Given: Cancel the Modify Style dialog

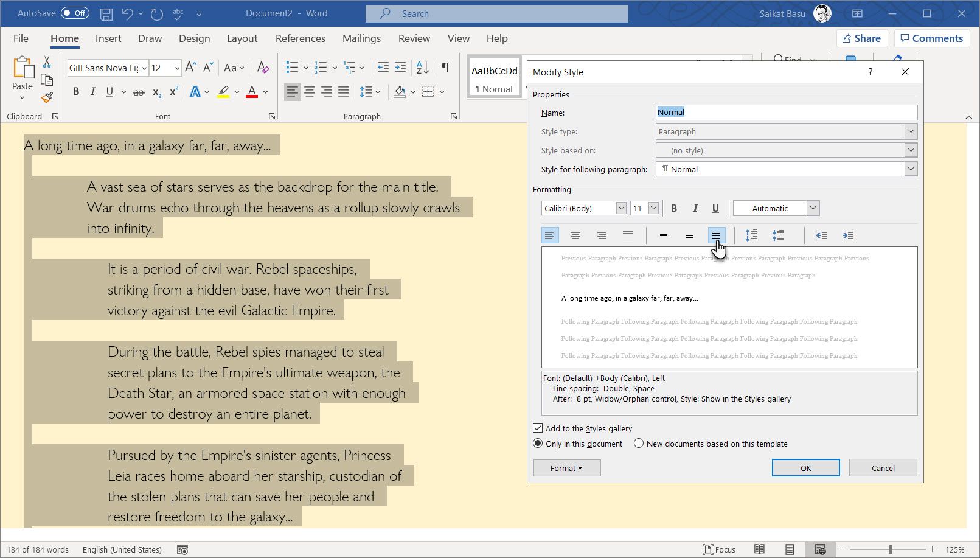Looking at the screenshot, I should tap(883, 467).
